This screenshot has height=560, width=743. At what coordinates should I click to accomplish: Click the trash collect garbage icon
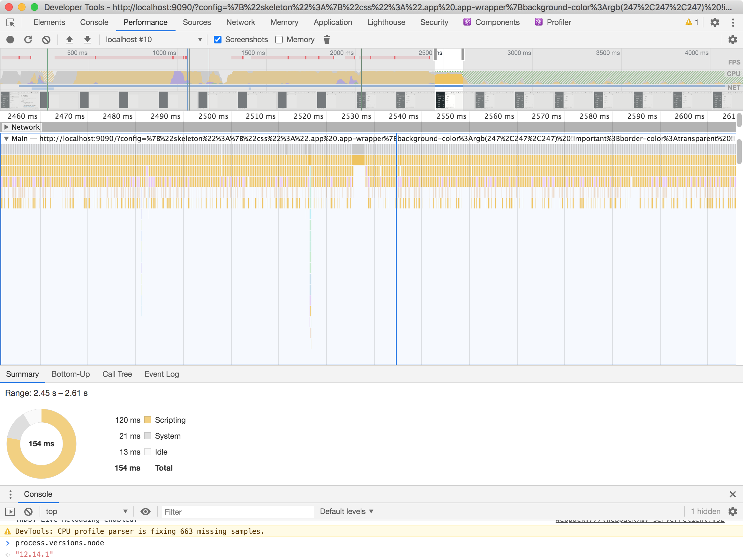pos(326,40)
